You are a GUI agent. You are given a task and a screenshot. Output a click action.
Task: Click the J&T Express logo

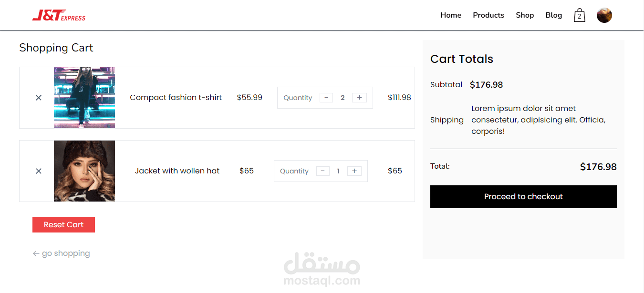pyautogui.click(x=59, y=15)
